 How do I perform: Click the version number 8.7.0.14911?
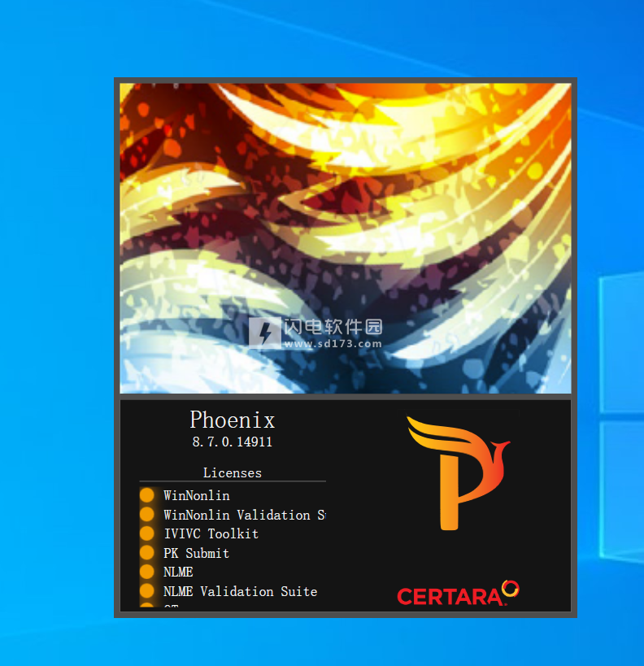tap(233, 442)
